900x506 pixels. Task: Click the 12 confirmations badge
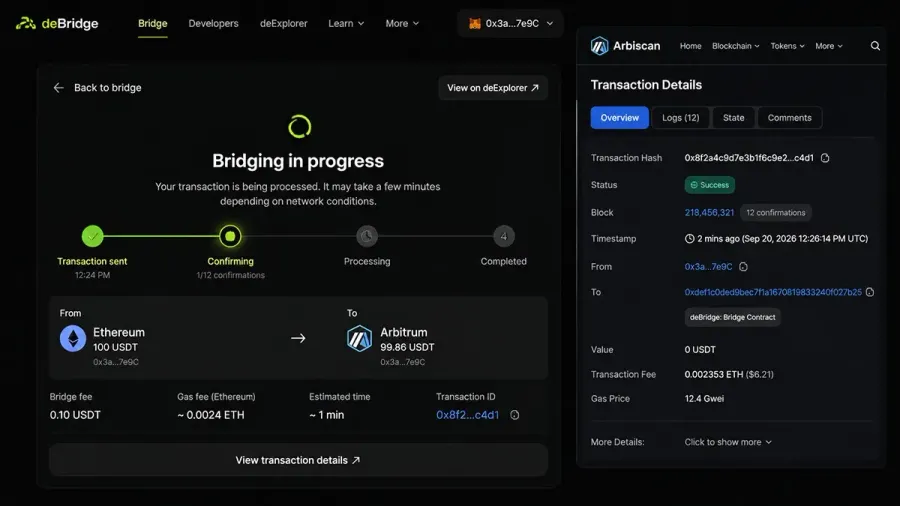pyautogui.click(x=775, y=212)
